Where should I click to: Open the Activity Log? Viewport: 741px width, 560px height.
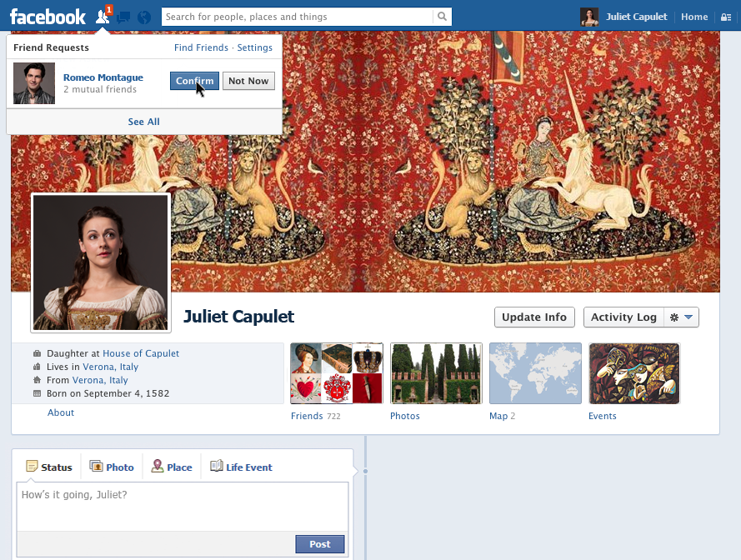tap(623, 317)
